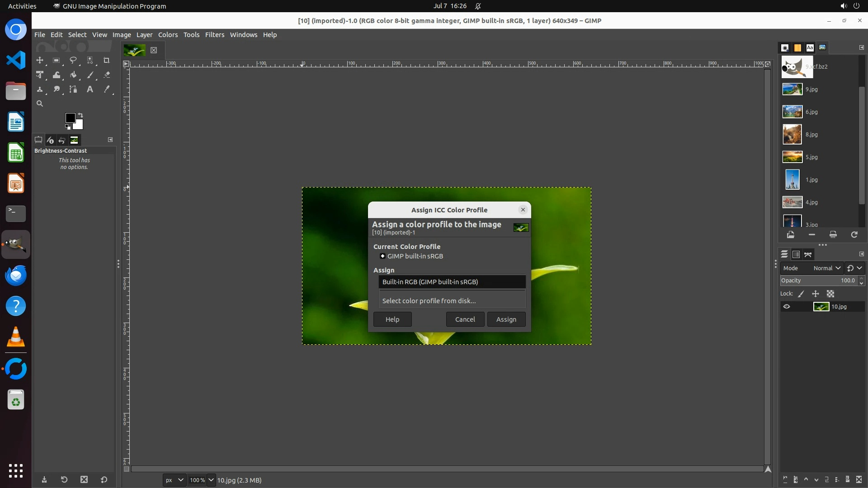This screenshot has height=488, width=868.
Task: Select the Zoom magnifier tool
Action: pyautogui.click(x=40, y=104)
